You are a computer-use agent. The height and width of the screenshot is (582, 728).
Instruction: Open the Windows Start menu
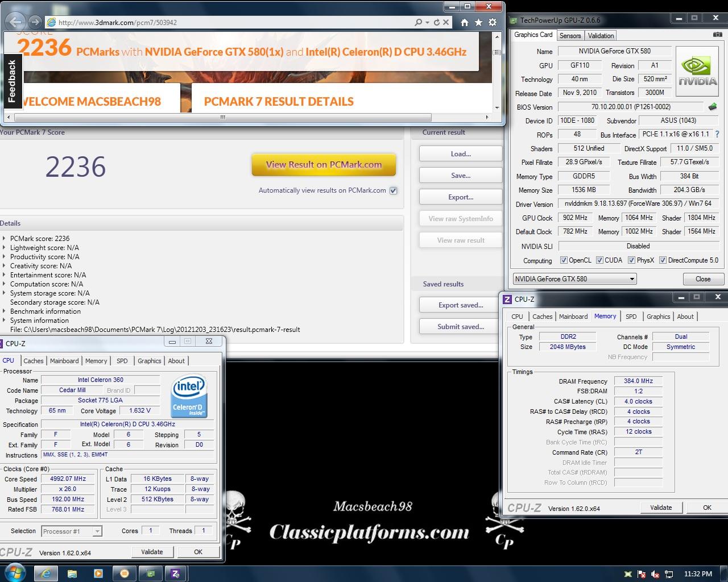pyautogui.click(x=14, y=573)
